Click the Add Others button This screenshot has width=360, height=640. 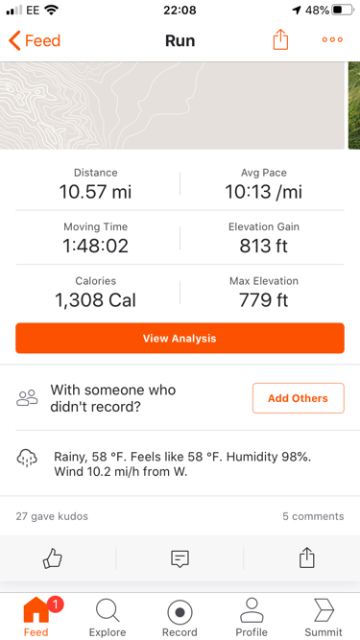(298, 398)
